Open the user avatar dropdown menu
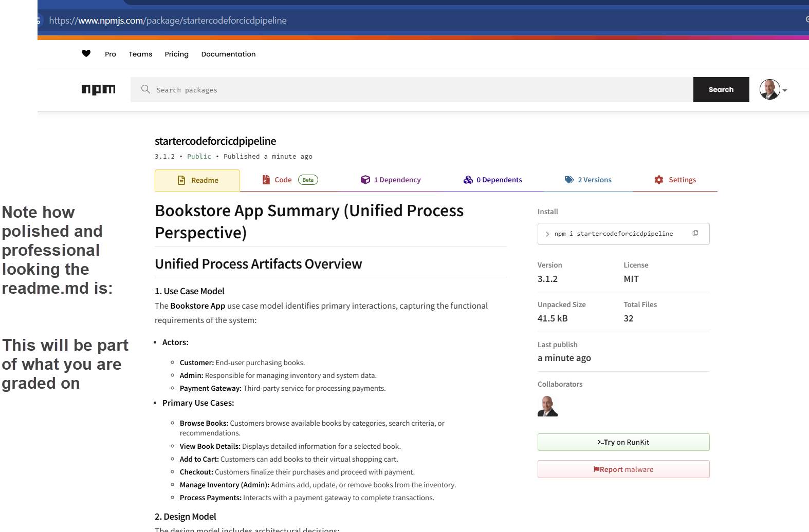This screenshot has width=809, height=532. 774,90
